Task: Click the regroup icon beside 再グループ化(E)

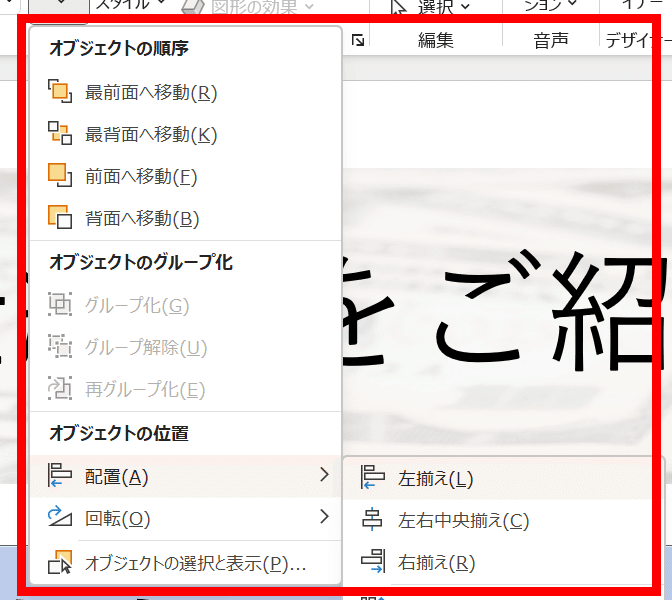Action: (60, 388)
